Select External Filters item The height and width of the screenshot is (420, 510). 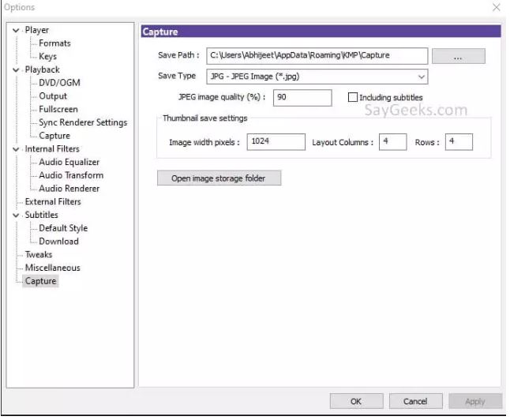point(53,202)
